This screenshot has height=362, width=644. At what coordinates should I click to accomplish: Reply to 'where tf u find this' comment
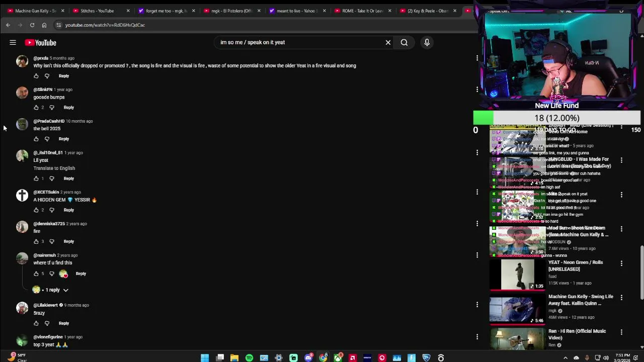81,274
